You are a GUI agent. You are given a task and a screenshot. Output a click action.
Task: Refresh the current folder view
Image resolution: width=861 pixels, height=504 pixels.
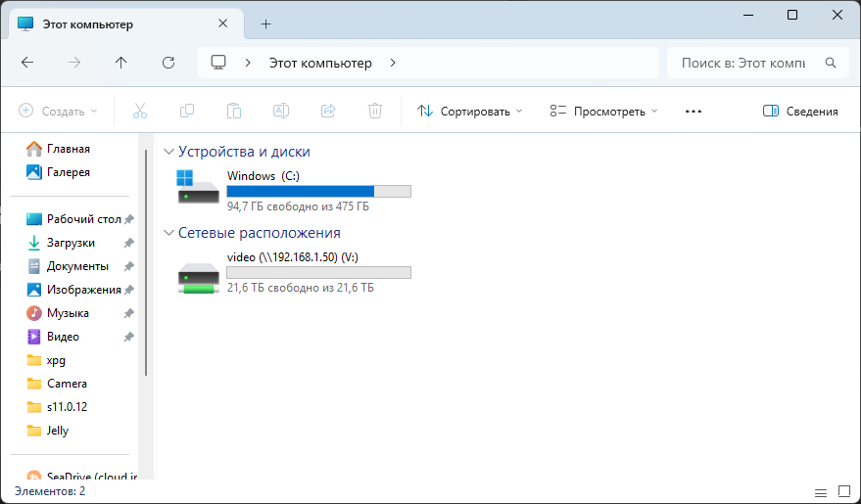coord(168,63)
